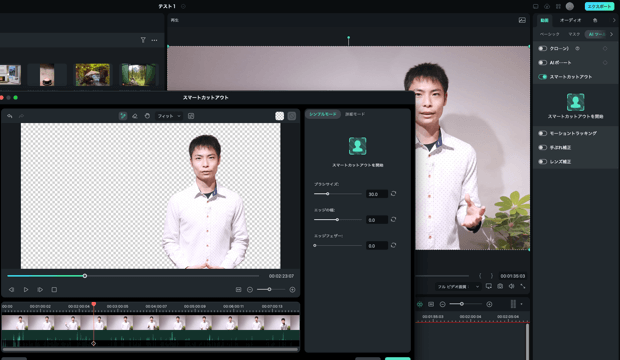The width and height of the screenshot is (620, 360).
Task: Open the オーディオ properties tab
Action: tap(570, 20)
